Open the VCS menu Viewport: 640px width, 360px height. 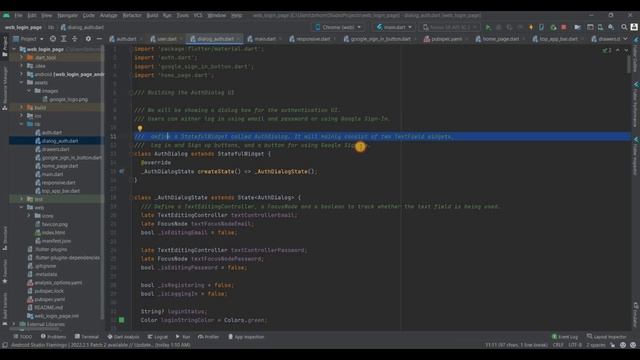pos(198,16)
